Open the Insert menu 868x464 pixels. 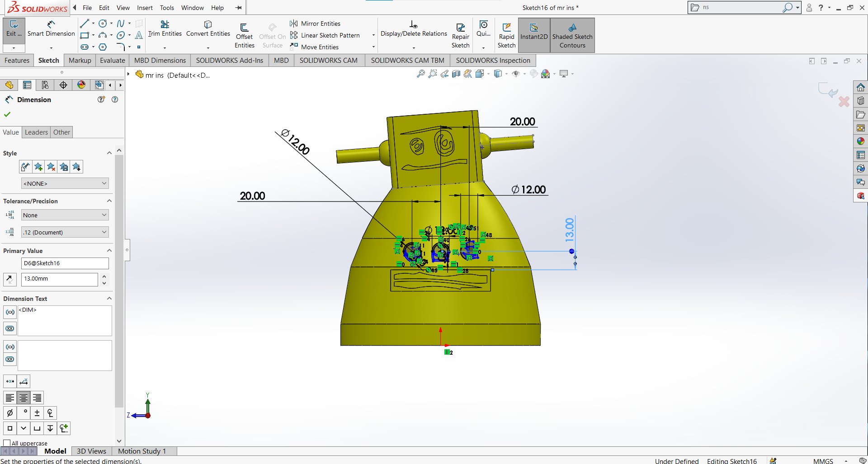(145, 8)
